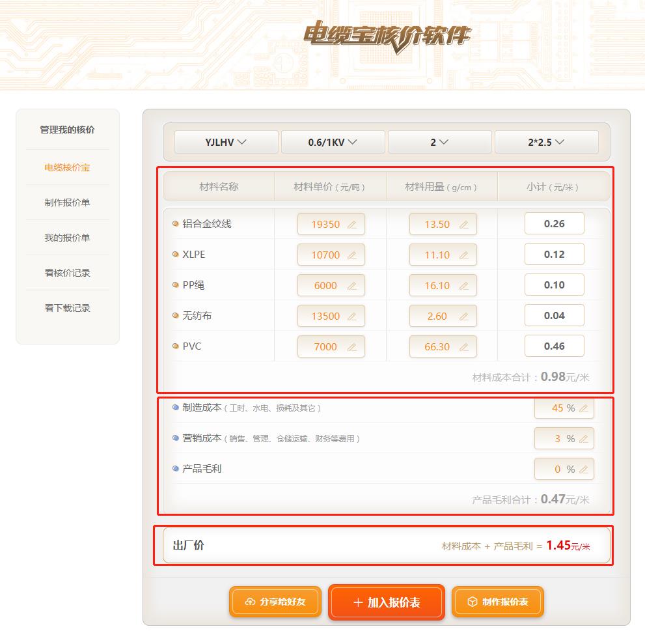The image size is (645, 644).
Task: Open the core count dropdown showing 2
Action: click(x=440, y=142)
